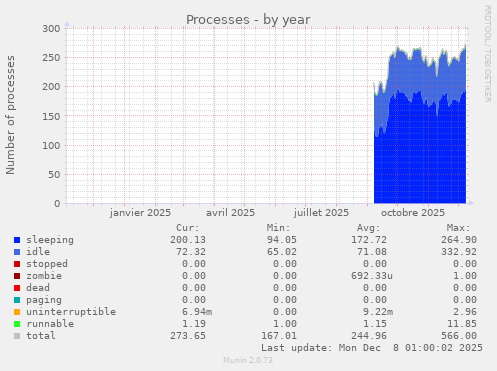Image resolution: width=497 pixels, height=371 pixels.
Task: Click the 'runnable' legend label
Action: pyautogui.click(x=50, y=324)
